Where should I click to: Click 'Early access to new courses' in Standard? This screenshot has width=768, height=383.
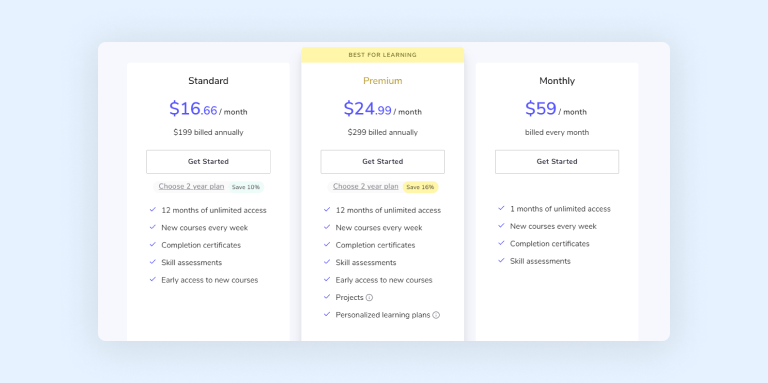(210, 280)
